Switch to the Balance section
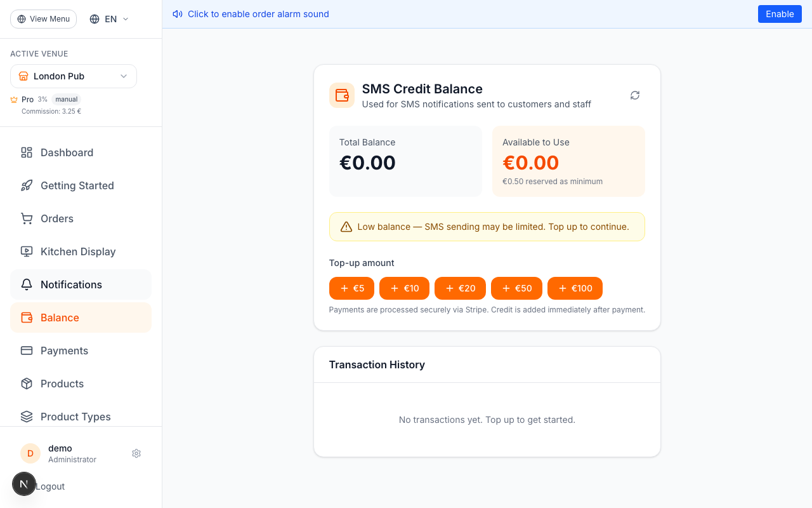The width and height of the screenshot is (812, 508). 60,317
